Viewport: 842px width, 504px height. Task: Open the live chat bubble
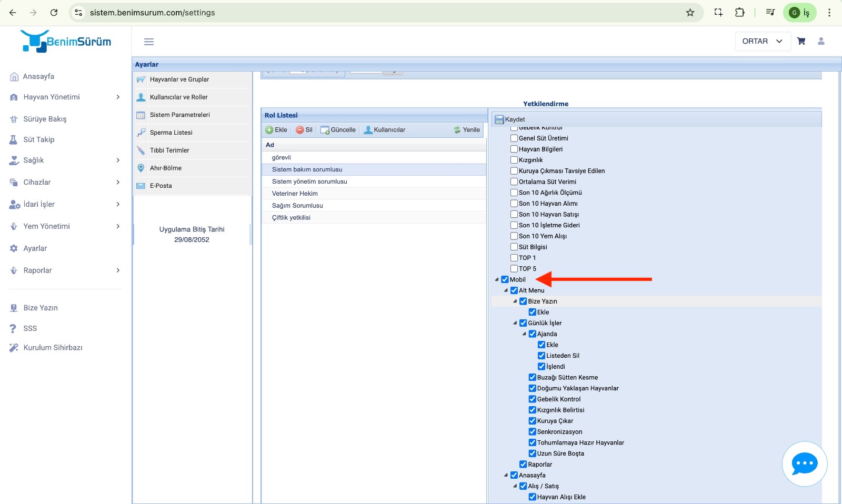[x=804, y=464]
